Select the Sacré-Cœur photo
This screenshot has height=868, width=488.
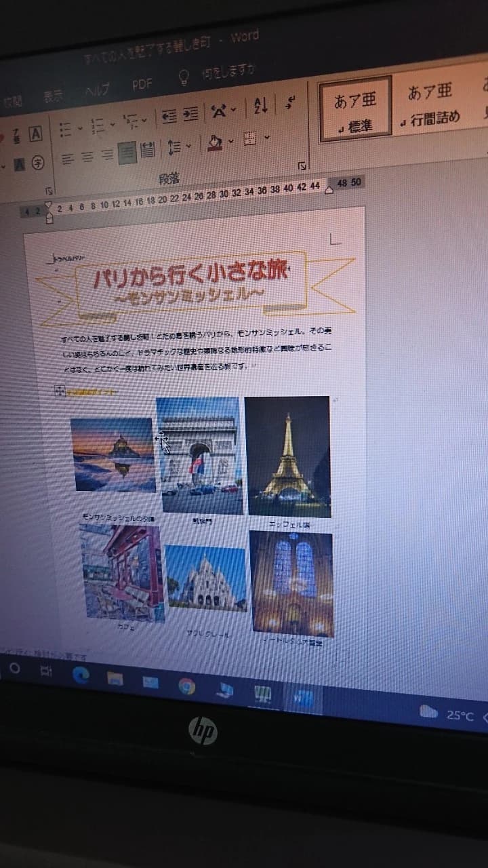[205, 578]
